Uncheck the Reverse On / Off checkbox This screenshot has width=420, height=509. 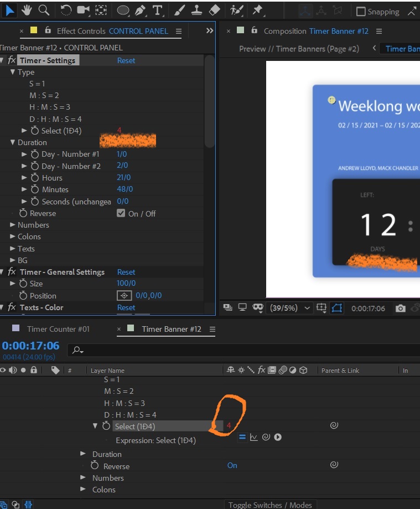(121, 213)
